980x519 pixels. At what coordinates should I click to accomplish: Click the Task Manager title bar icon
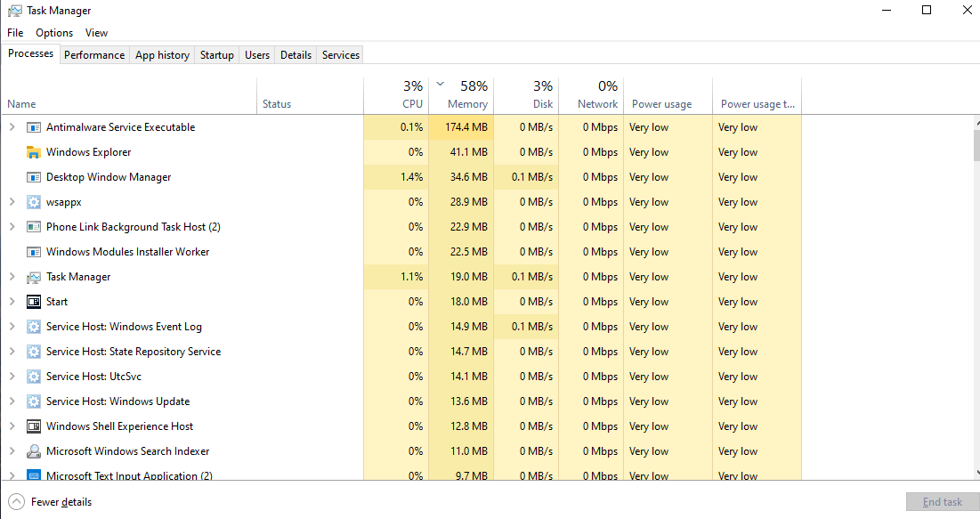[14, 11]
